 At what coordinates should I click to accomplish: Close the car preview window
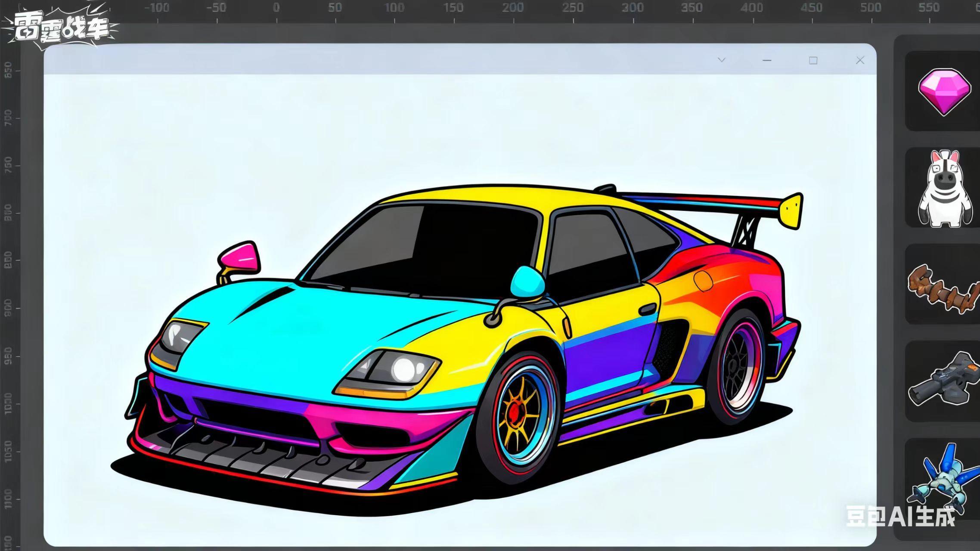point(860,60)
